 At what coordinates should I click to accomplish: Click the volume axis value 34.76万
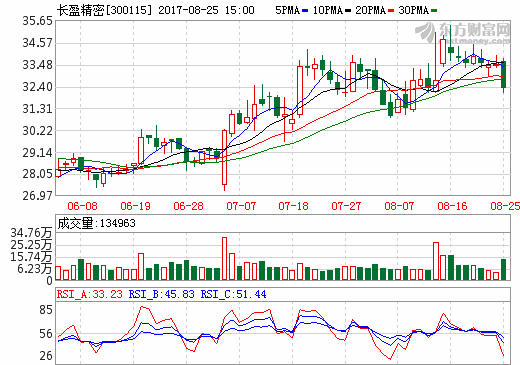(x=31, y=233)
